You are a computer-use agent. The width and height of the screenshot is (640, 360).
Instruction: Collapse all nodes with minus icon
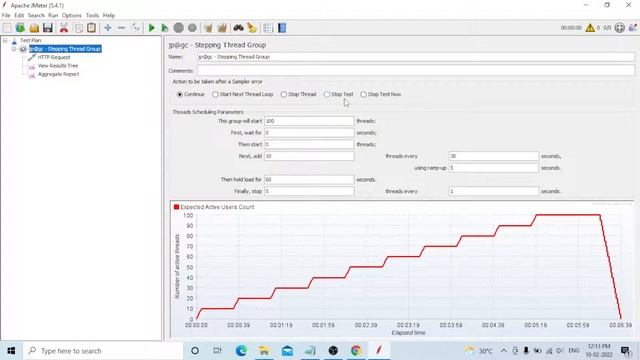[121, 28]
